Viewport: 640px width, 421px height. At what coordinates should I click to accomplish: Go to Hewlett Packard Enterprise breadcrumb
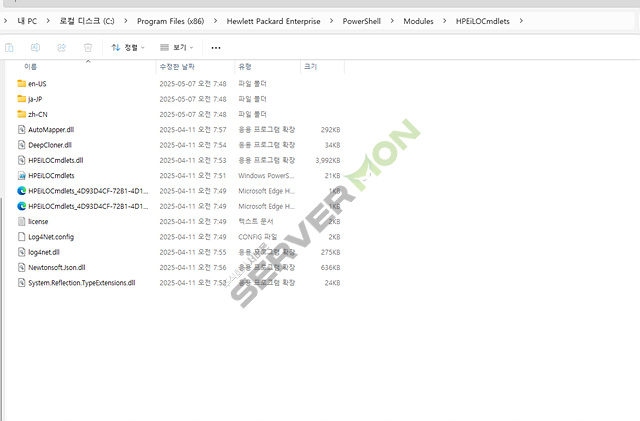(273, 21)
